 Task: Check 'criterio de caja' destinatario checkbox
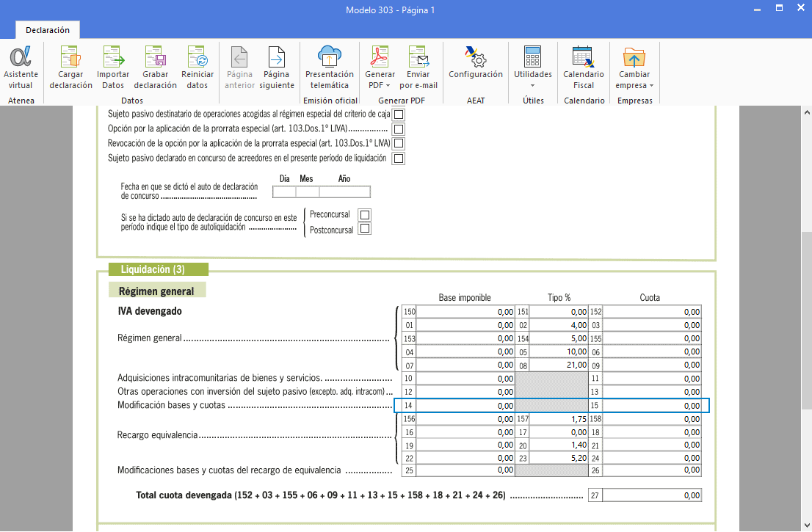(x=398, y=114)
